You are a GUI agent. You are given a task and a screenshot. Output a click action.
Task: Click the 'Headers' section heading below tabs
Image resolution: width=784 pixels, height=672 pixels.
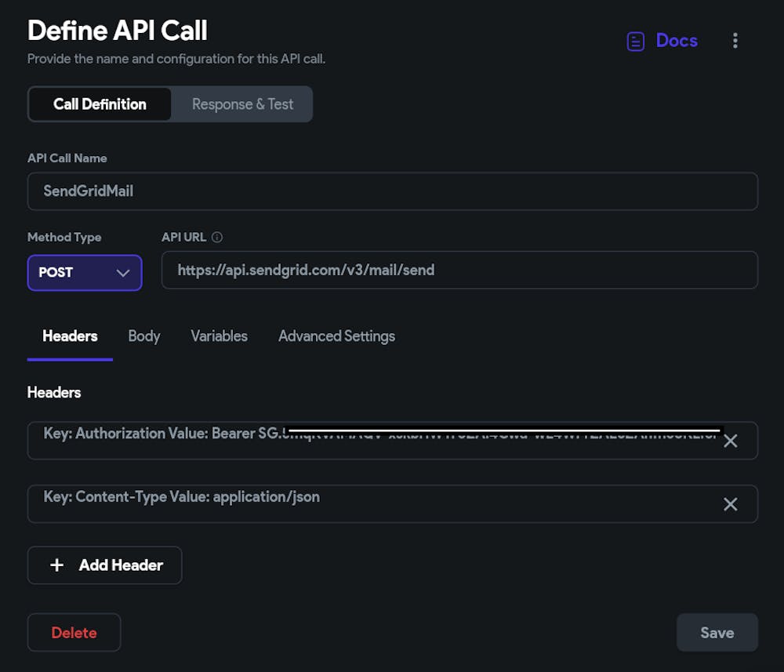[54, 393]
